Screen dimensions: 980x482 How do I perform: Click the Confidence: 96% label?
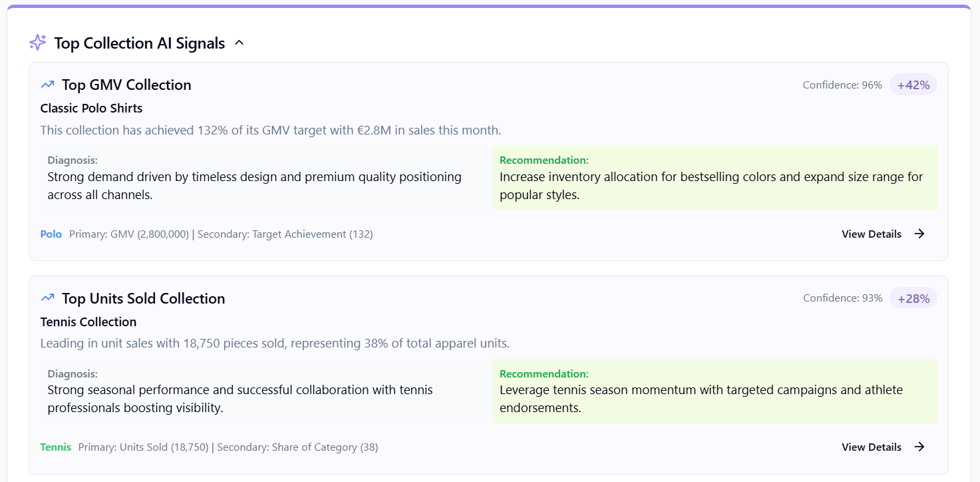click(842, 85)
